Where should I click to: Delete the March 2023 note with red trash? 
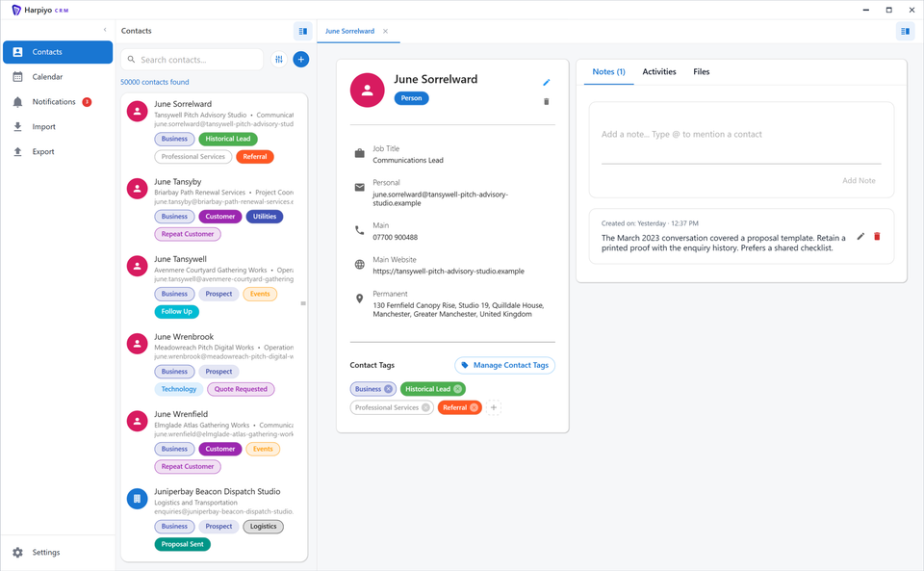tap(877, 236)
